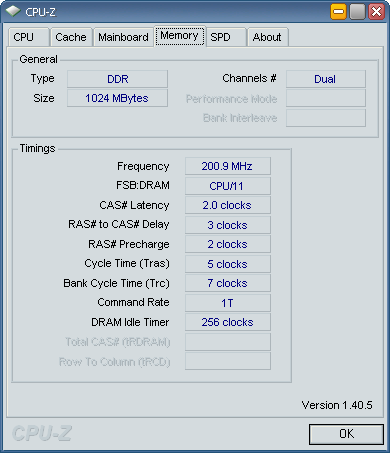This screenshot has height=453, width=390.
Task: Open the Cache tab
Action: click(71, 37)
